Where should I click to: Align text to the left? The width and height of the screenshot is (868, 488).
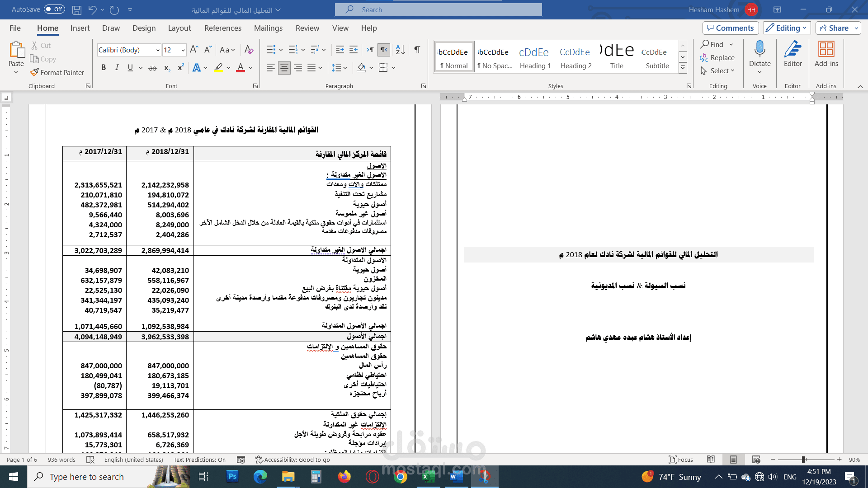[x=270, y=68]
